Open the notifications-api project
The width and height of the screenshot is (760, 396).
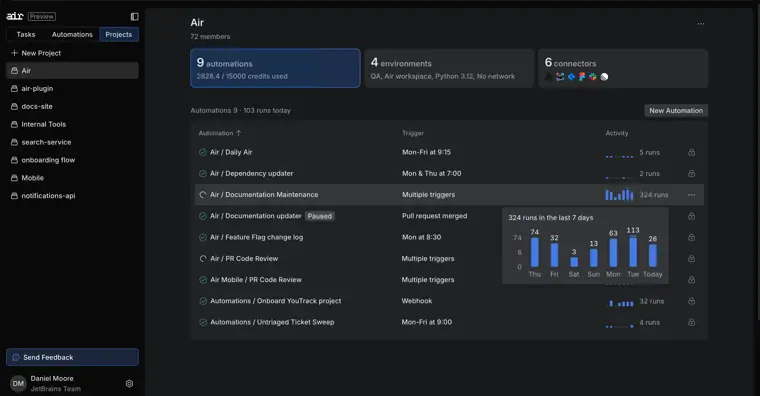tap(72, 196)
